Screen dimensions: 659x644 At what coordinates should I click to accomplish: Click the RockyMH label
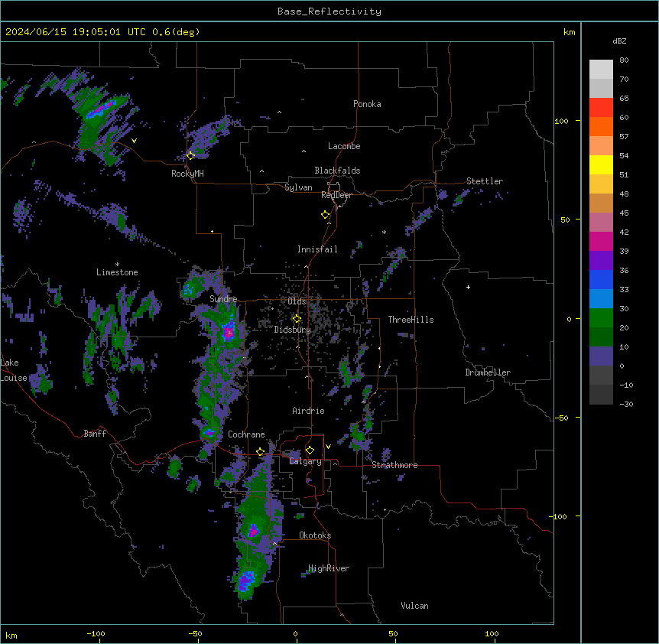pyautogui.click(x=187, y=174)
